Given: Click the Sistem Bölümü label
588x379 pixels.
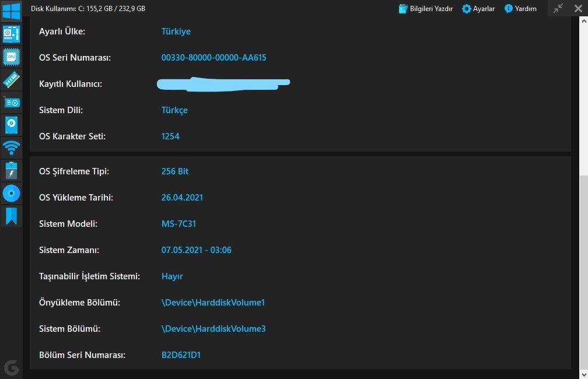Looking at the screenshot, I should point(70,329).
